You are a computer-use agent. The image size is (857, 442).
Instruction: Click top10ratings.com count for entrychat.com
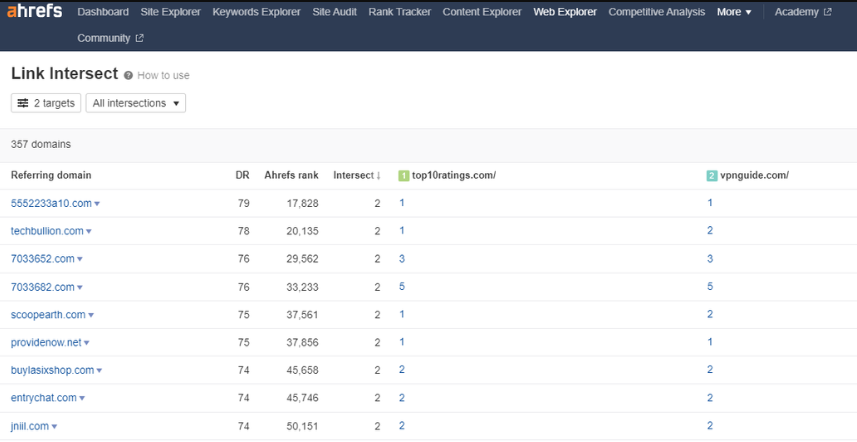[402, 398]
